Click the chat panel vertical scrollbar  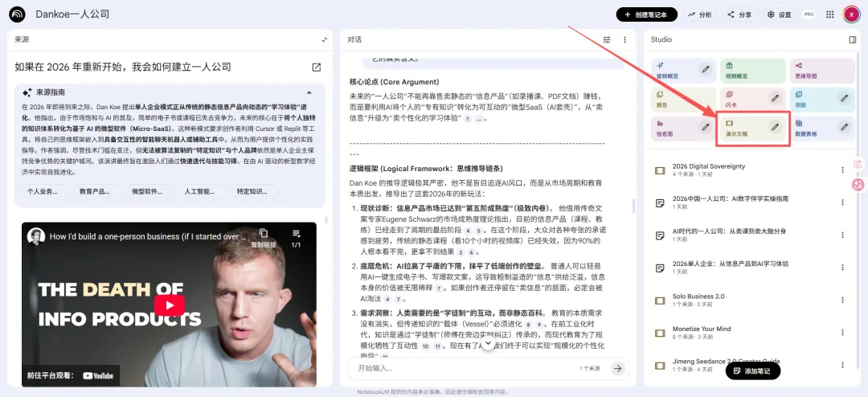634,206
